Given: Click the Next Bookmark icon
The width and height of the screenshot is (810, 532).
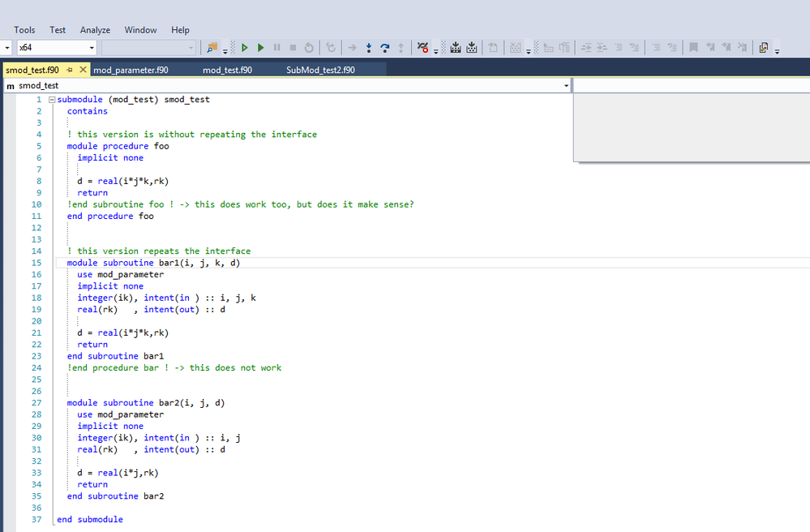Looking at the screenshot, I should pos(726,48).
